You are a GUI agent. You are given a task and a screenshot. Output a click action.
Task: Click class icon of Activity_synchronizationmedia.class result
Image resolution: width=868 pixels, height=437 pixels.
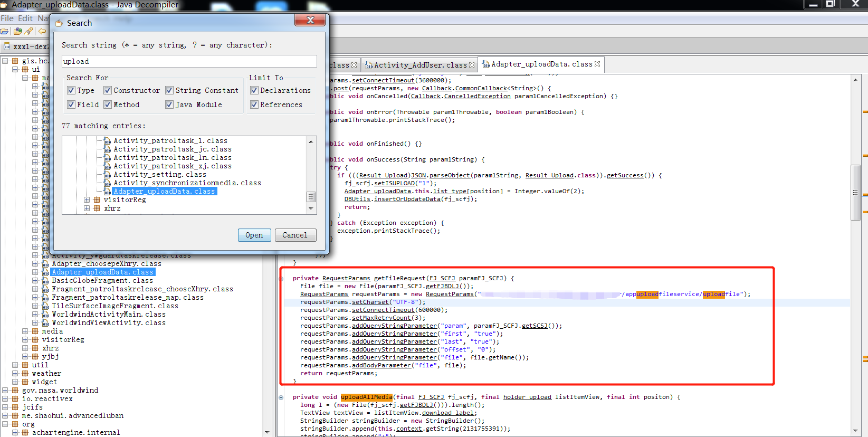click(x=107, y=183)
